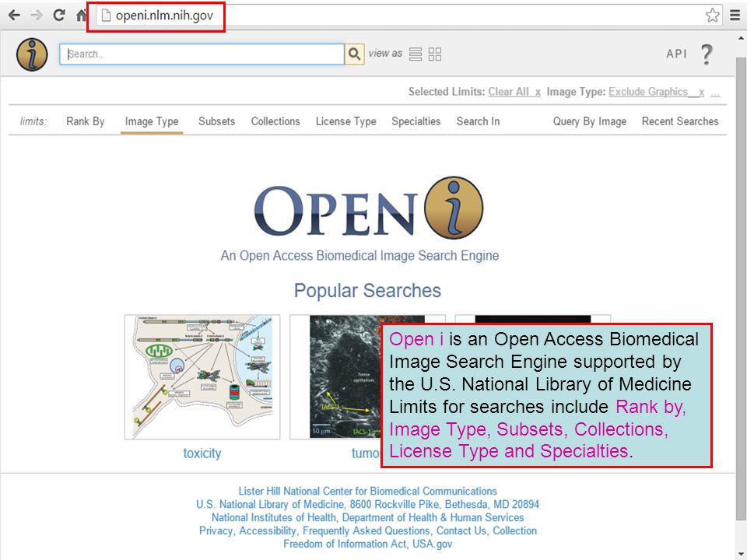Expand the Subsets limit menu

(217, 121)
